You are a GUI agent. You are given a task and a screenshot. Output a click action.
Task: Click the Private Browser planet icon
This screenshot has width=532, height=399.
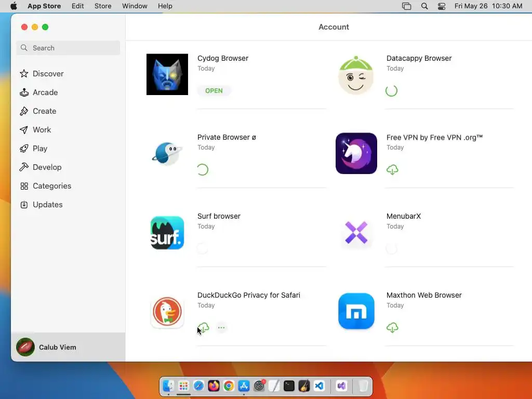point(167,153)
